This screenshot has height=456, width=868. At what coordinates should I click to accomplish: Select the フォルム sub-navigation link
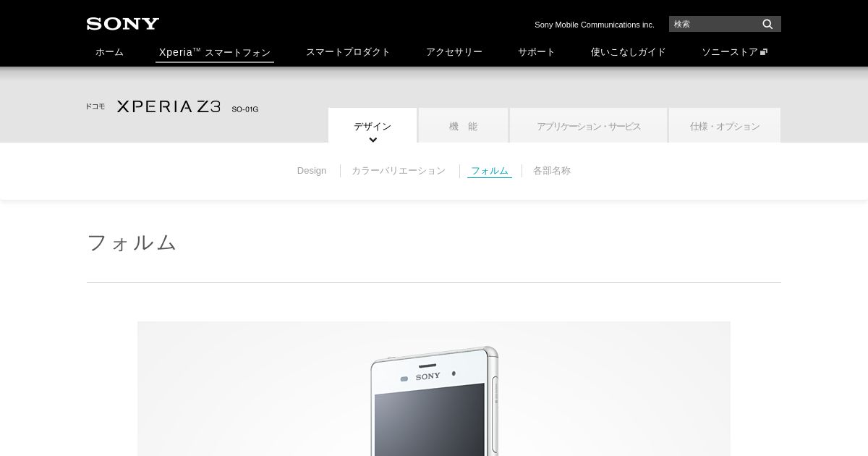click(490, 171)
